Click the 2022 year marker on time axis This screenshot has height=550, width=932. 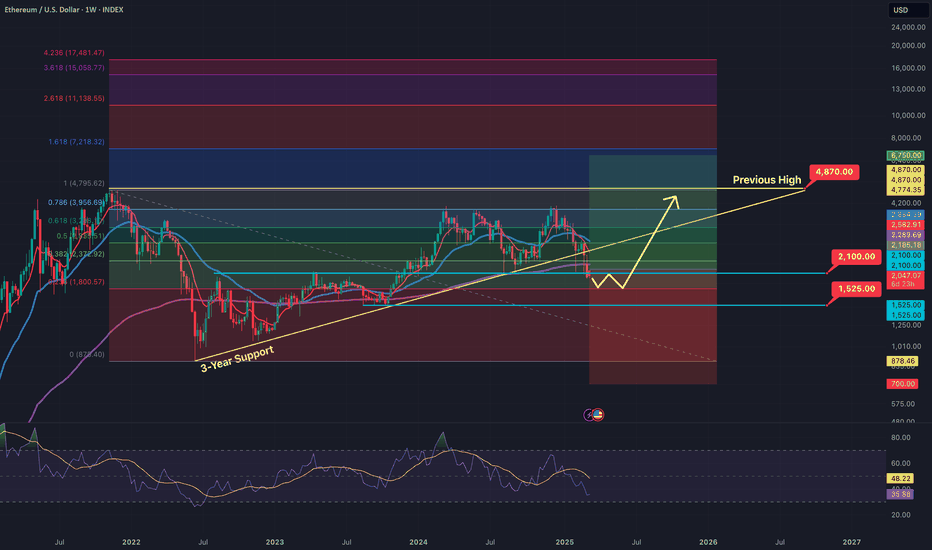[131, 542]
